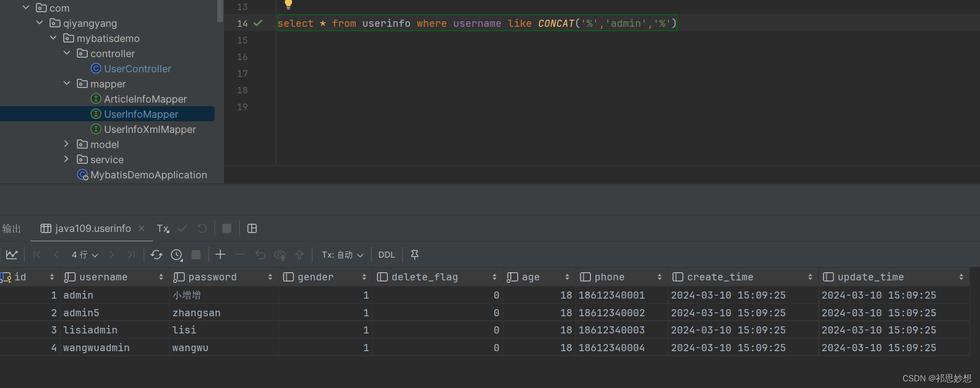Click the commit checkmark icon
The height and width of the screenshot is (388, 980).
tap(182, 228)
